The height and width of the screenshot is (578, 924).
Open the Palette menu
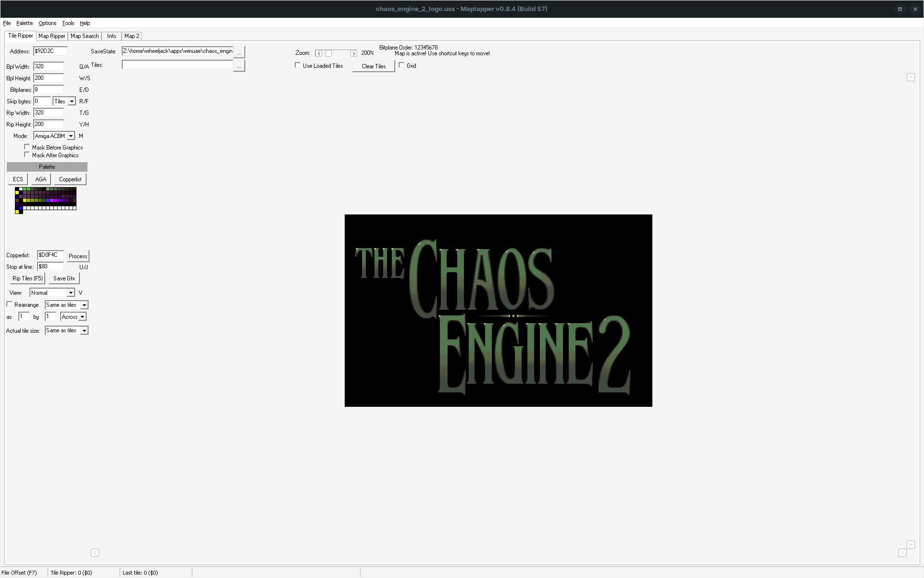tap(25, 23)
